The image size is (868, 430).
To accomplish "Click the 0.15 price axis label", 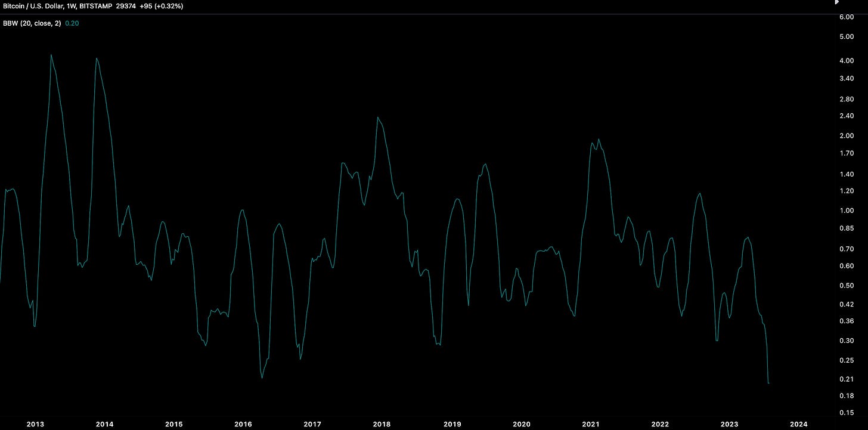I will [847, 413].
